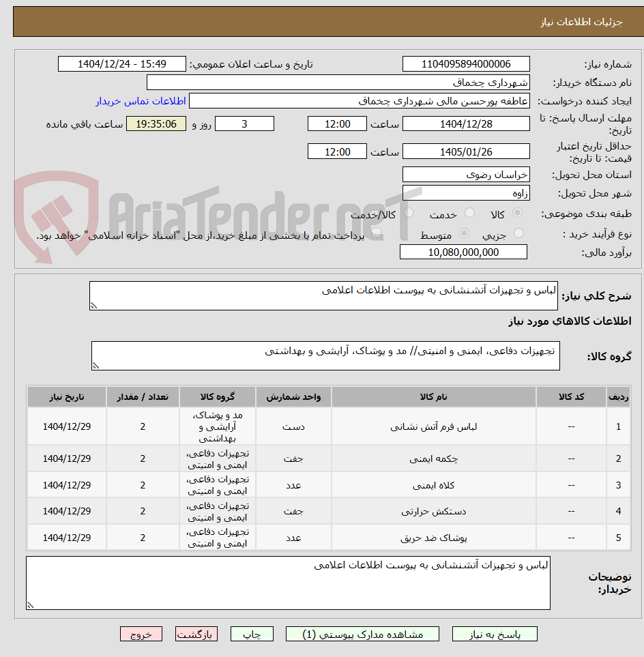The image size is (644, 657).
Task: Click the announcement date field 1404/12/24 - 15:49
Action: coord(122,64)
